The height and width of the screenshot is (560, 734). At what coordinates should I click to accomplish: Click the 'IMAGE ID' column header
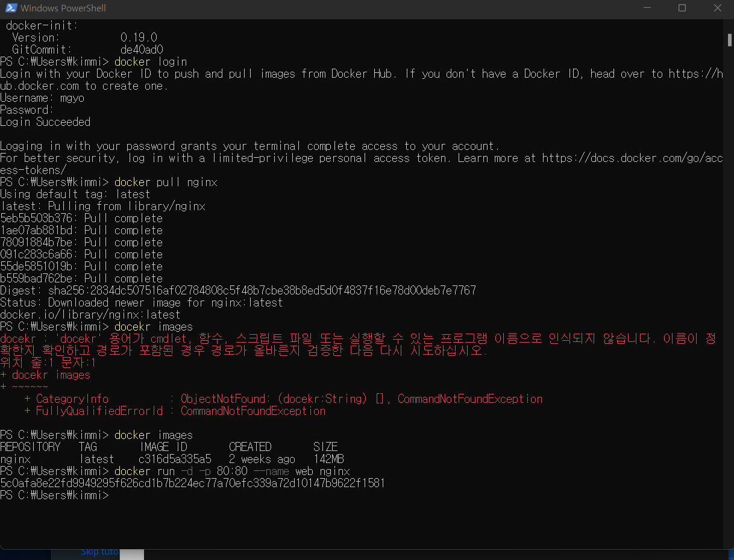[x=163, y=447]
